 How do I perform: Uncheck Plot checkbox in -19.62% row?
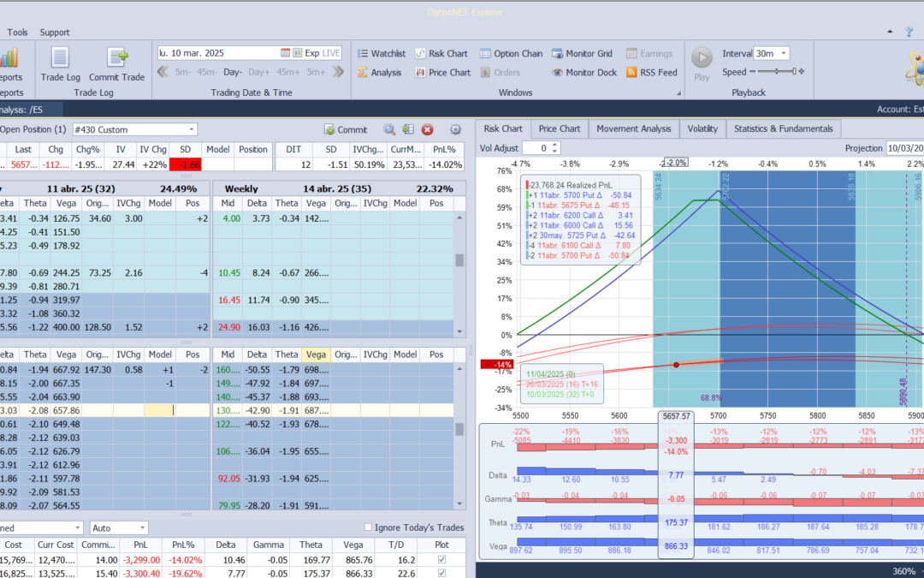pos(442,573)
